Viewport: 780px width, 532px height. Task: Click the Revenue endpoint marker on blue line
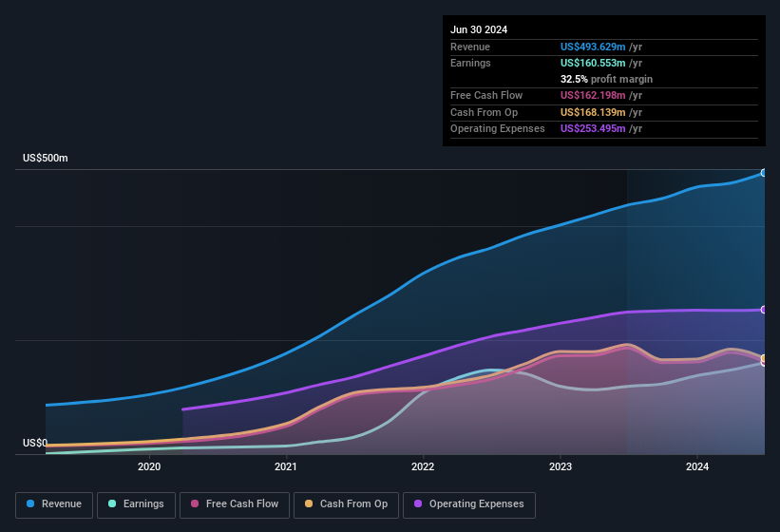coord(764,173)
